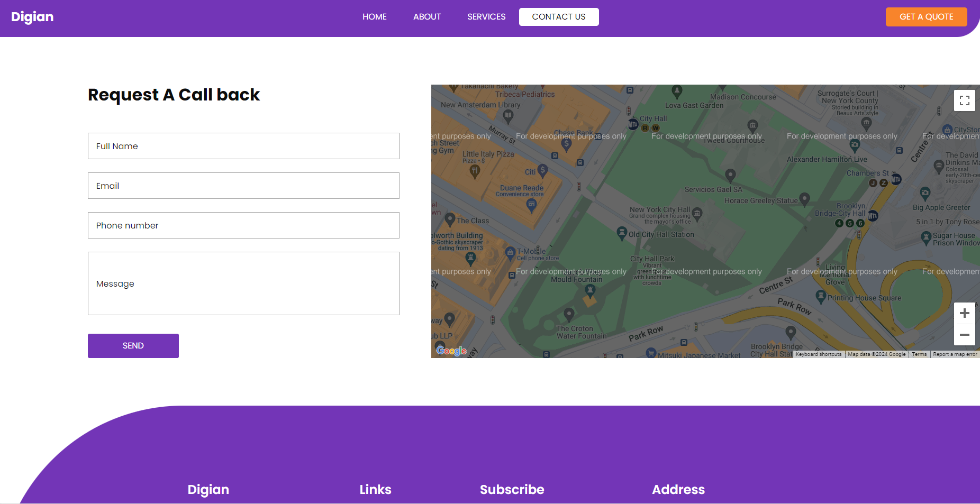
Task: Click the Chase Bank dollar pin
Action: (x=567, y=144)
